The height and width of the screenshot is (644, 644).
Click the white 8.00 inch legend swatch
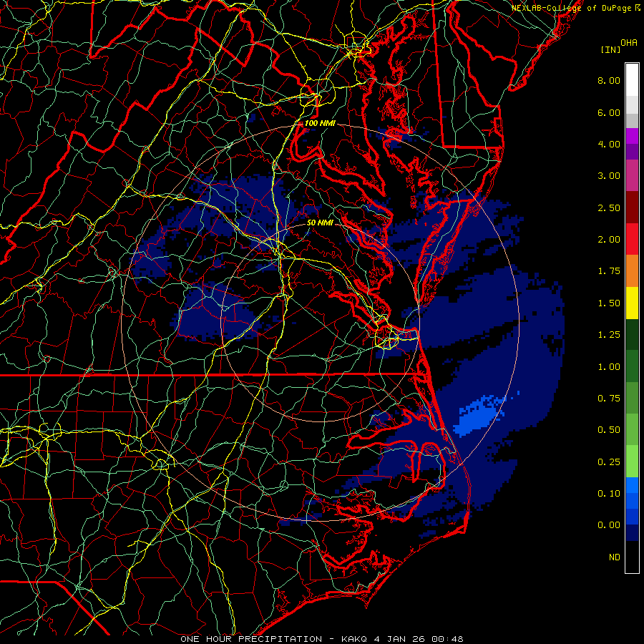point(632,80)
